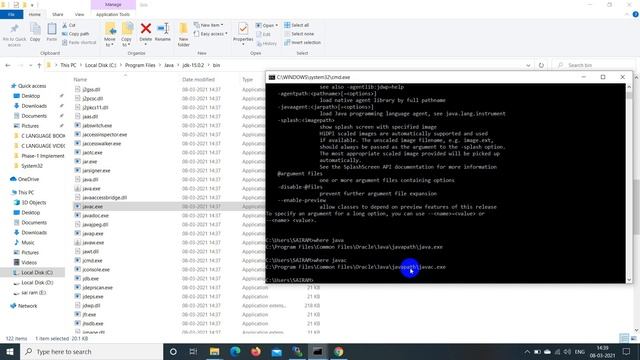Select javadoc.exe in file list
Screen dimensions: 640x360
tap(96, 216)
